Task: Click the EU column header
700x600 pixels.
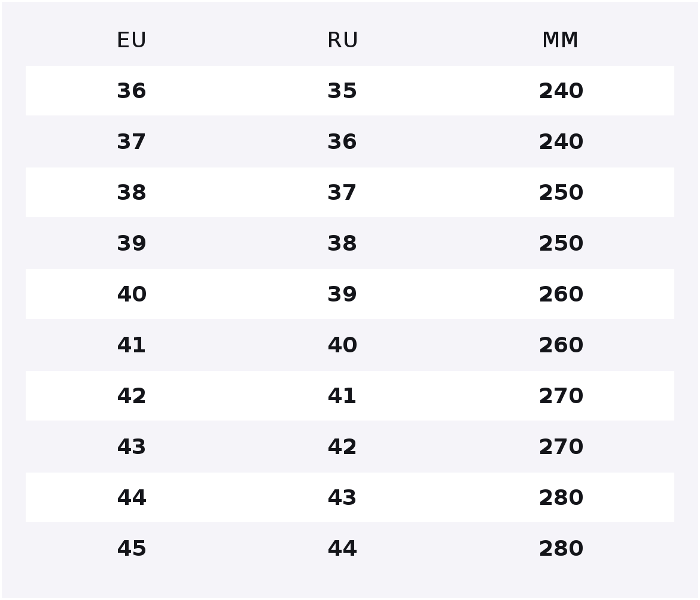Action: [x=131, y=40]
